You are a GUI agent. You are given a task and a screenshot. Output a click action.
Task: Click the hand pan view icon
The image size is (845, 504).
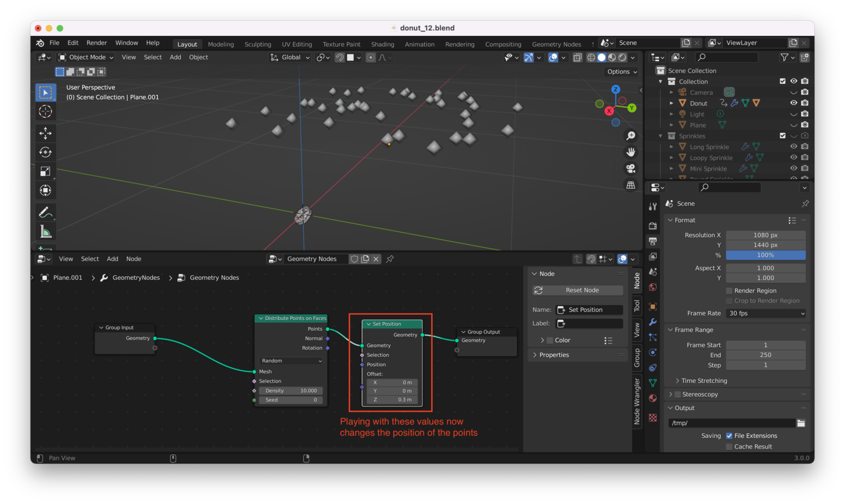630,152
